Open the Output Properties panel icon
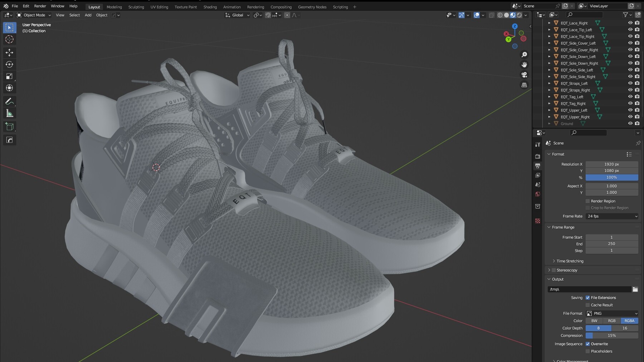The height and width of the screenshot is (362, 644). click(537, 165)
